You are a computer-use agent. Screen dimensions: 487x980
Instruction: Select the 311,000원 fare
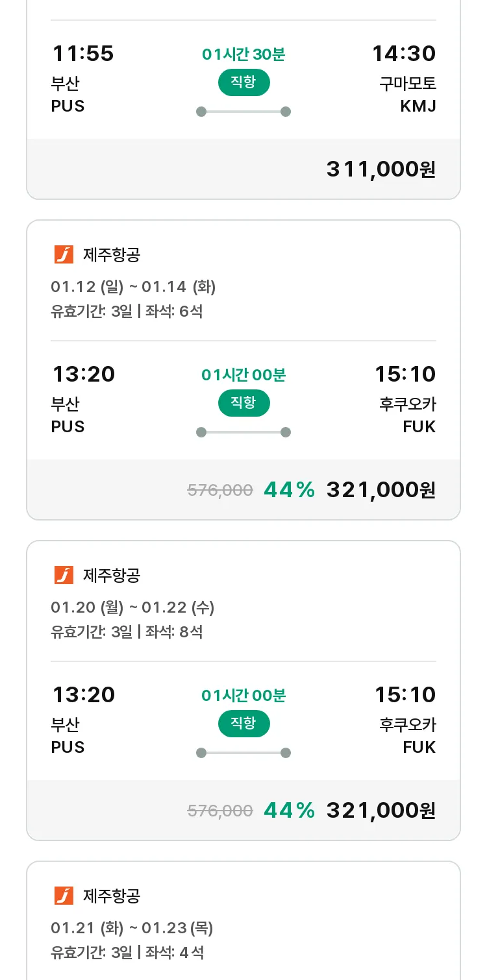[x=381, y=169]
